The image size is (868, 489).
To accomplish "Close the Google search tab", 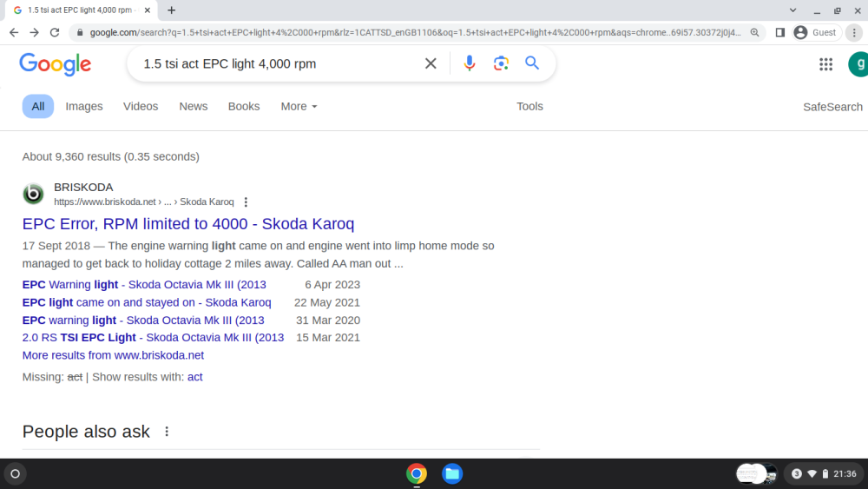I will point(148,10).
